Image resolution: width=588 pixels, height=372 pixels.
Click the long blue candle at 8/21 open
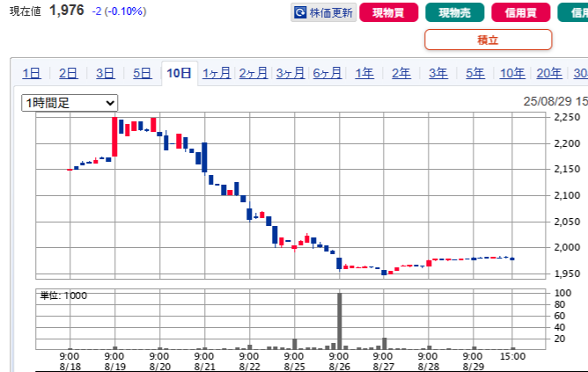tap(204, 157)
